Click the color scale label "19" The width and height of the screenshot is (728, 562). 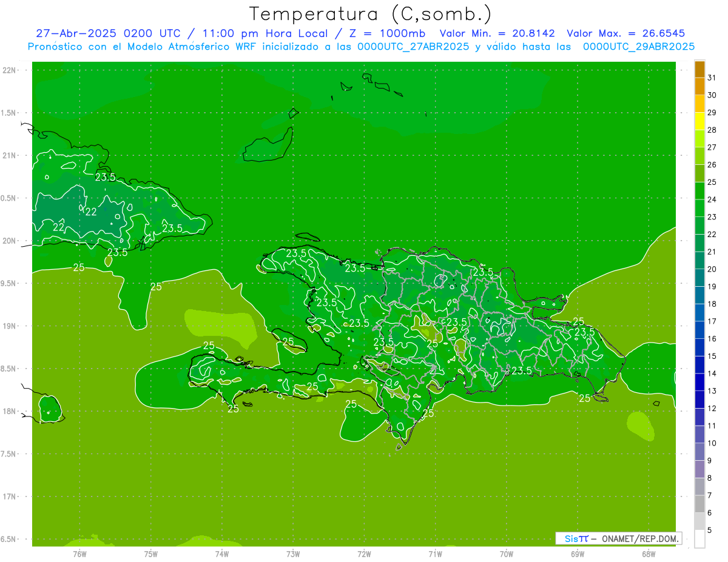click(712, 287)
